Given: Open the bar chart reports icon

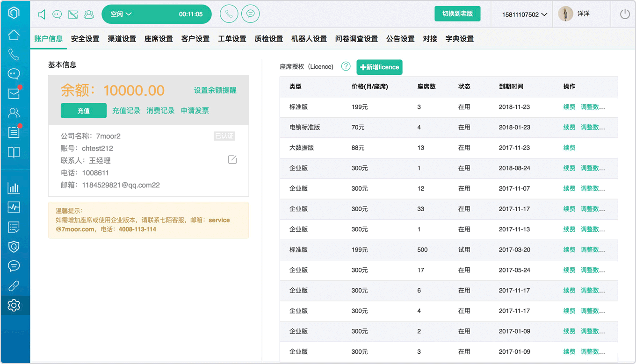Looking at the screenshot, I should (x=14, y=188).
